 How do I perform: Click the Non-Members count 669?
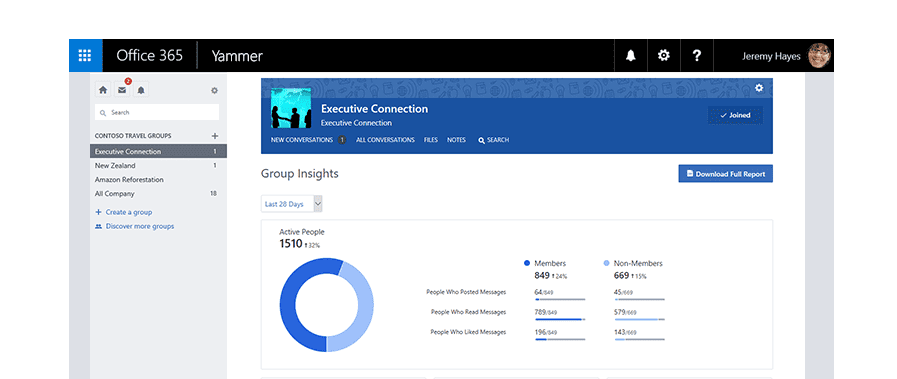621,276
